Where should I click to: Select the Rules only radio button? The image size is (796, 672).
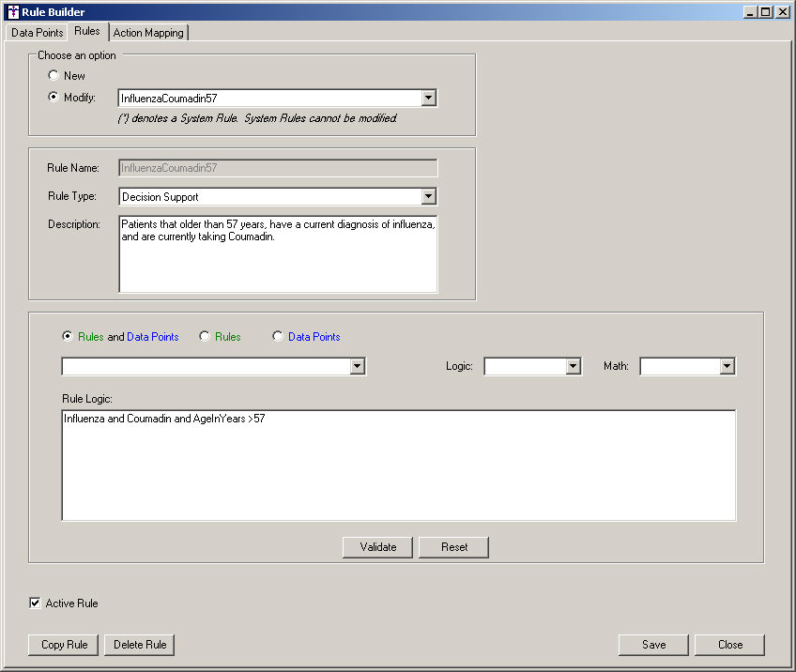point(205,337)
